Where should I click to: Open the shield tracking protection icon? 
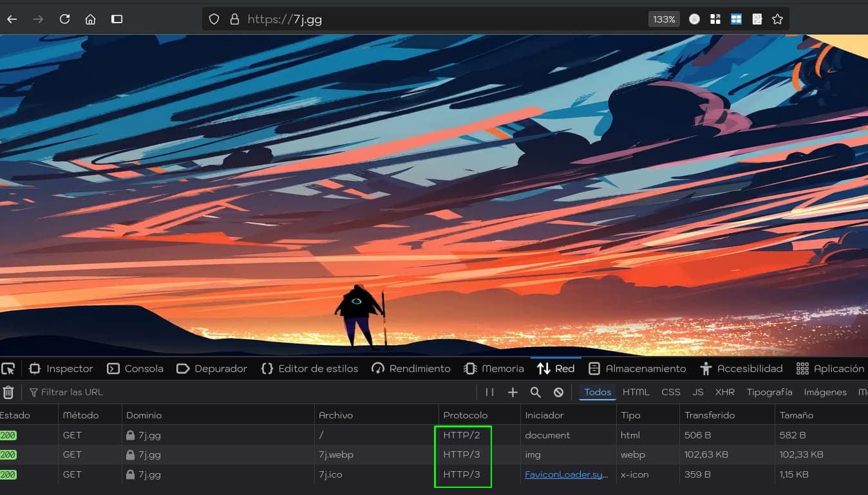pos(214,19)
